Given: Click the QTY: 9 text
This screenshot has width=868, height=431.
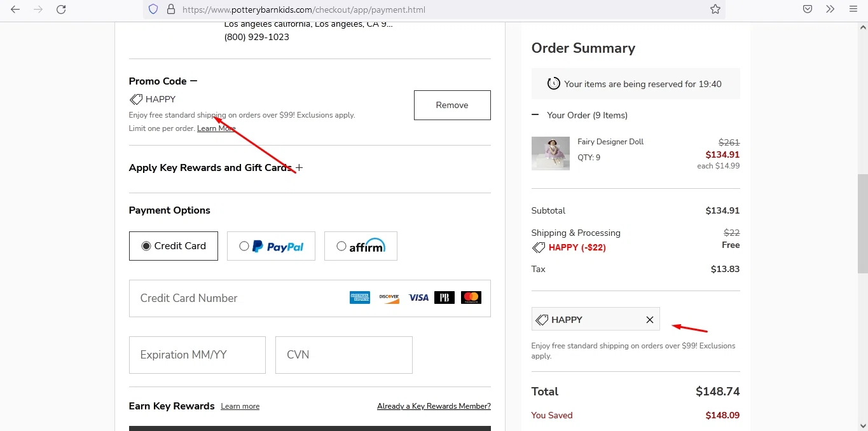Looking at the screenshot, I should pos(589,158).
